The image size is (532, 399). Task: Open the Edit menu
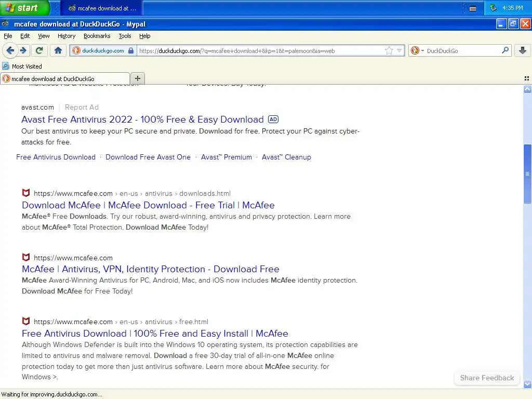25,36
